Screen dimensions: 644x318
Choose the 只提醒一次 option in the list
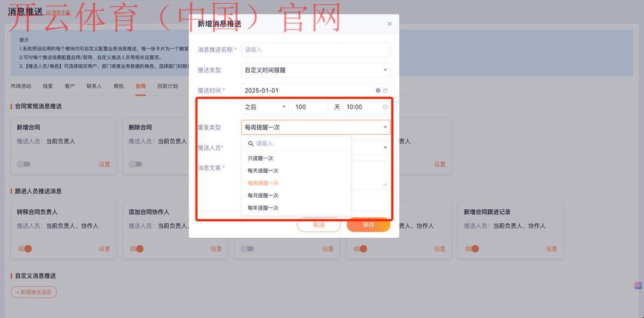click(x=261, y=158)
